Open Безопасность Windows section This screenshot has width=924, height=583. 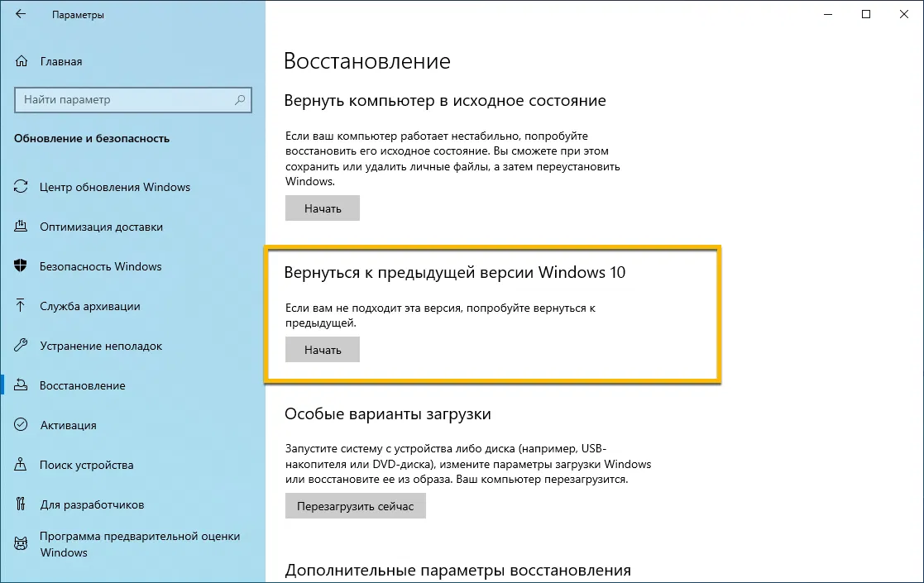(97, 266)
